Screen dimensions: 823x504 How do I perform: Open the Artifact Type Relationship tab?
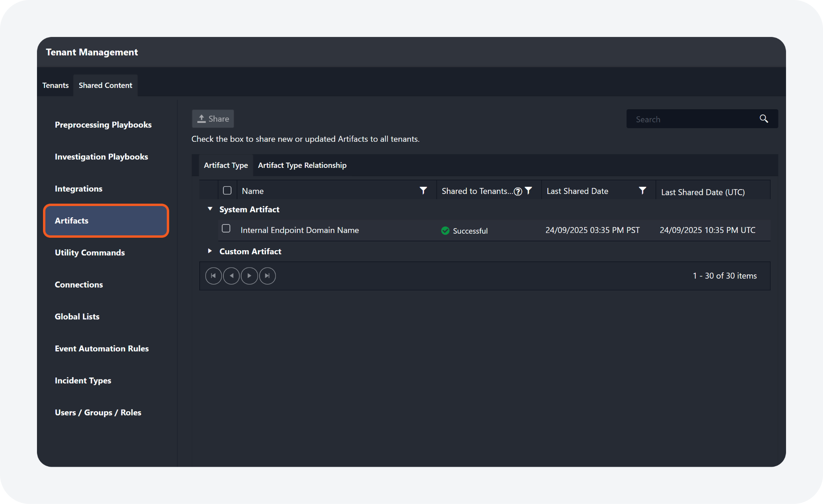tap(302, 165)
